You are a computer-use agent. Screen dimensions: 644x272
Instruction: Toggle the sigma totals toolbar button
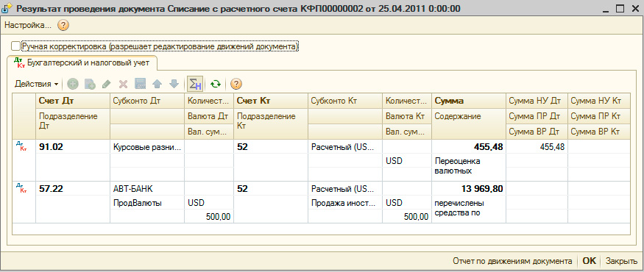click(x=195, y=84)
